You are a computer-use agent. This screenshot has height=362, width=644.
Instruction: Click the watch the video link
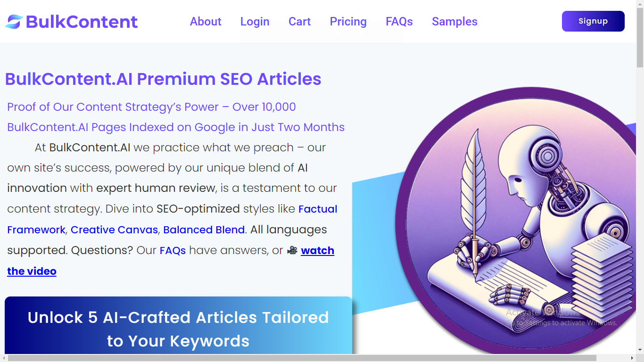[317, 250]
